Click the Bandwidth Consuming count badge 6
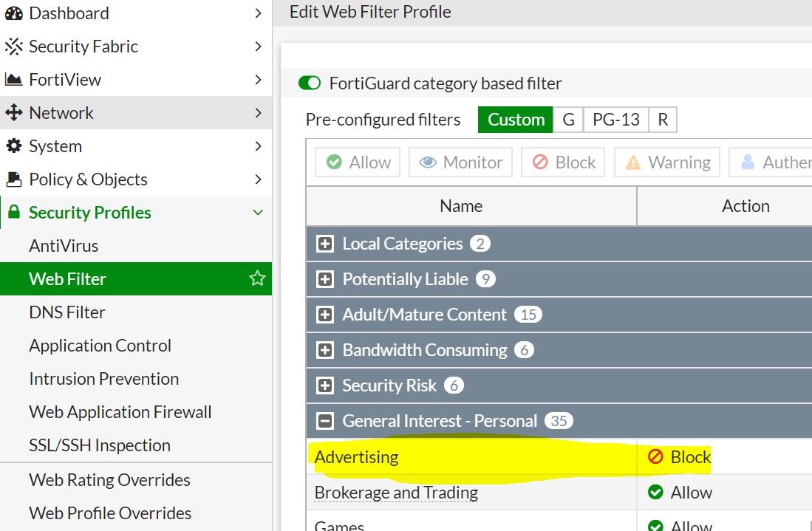 click(x=524, y=350)
